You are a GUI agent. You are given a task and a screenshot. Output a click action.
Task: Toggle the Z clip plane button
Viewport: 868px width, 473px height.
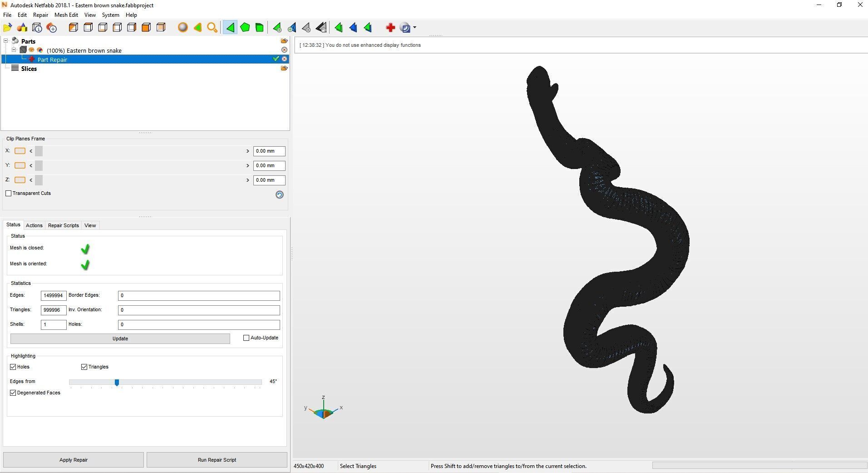click(x=20, y=180)
